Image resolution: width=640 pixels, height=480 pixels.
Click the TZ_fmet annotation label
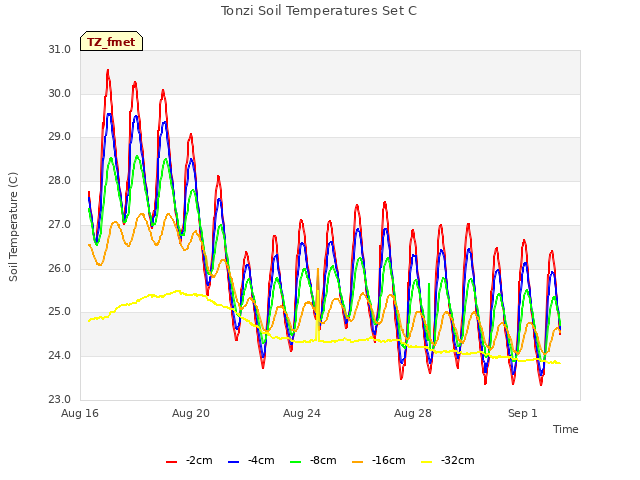[111, 42]
